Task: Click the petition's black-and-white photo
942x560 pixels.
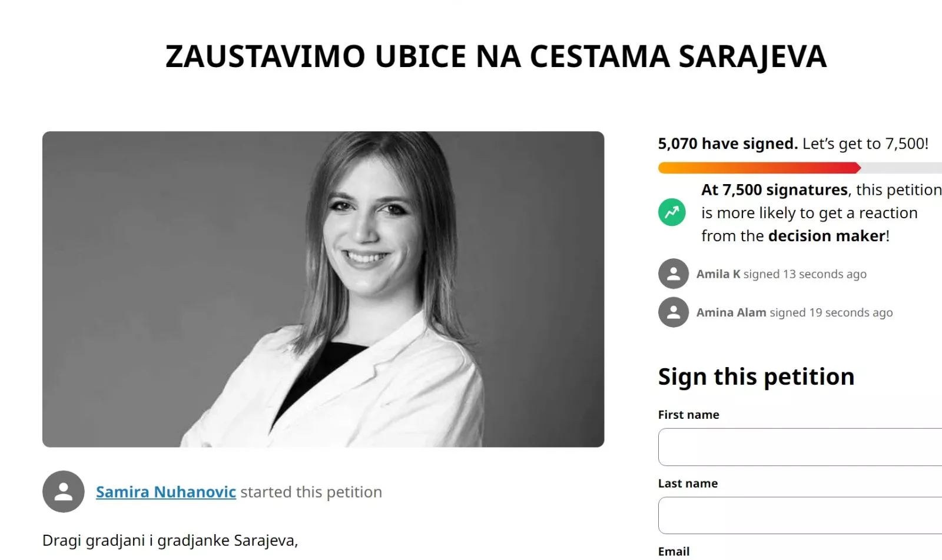Action: click(323, 289)
